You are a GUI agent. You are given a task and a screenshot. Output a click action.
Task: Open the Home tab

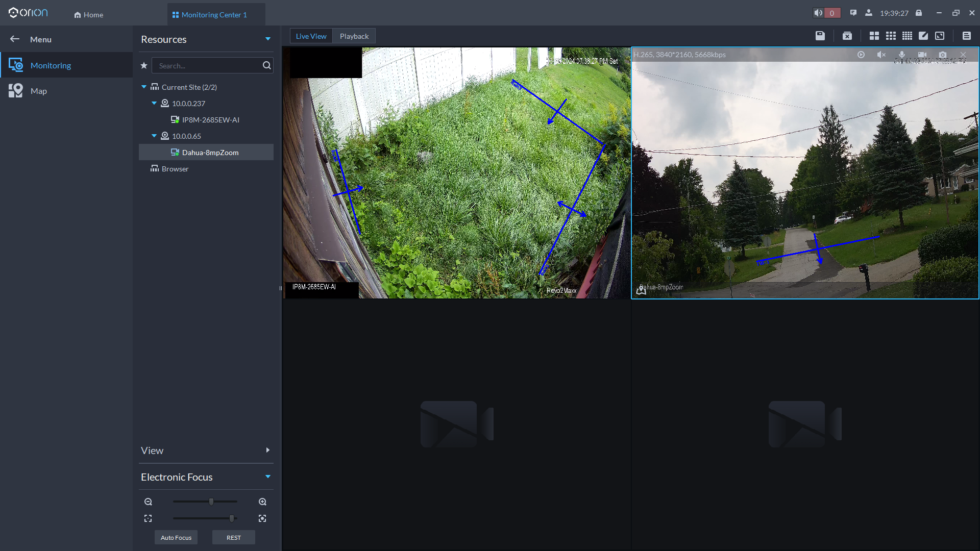(x=89, y=15)
